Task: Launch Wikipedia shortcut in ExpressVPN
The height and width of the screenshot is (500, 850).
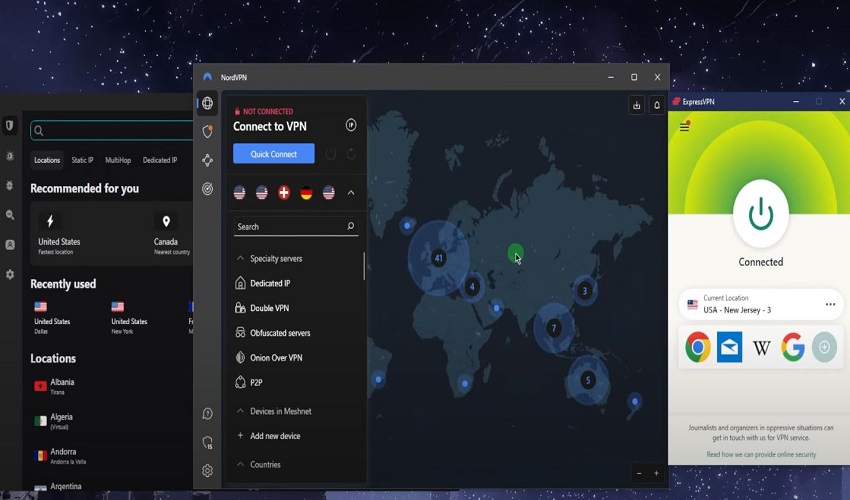Action: point(761,348)
